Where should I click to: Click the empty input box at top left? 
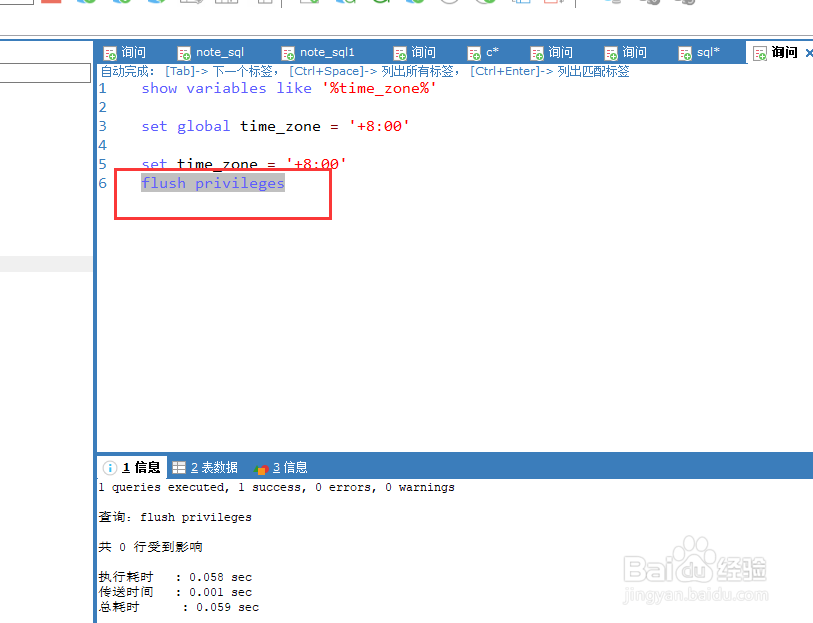tap(45, 72)
